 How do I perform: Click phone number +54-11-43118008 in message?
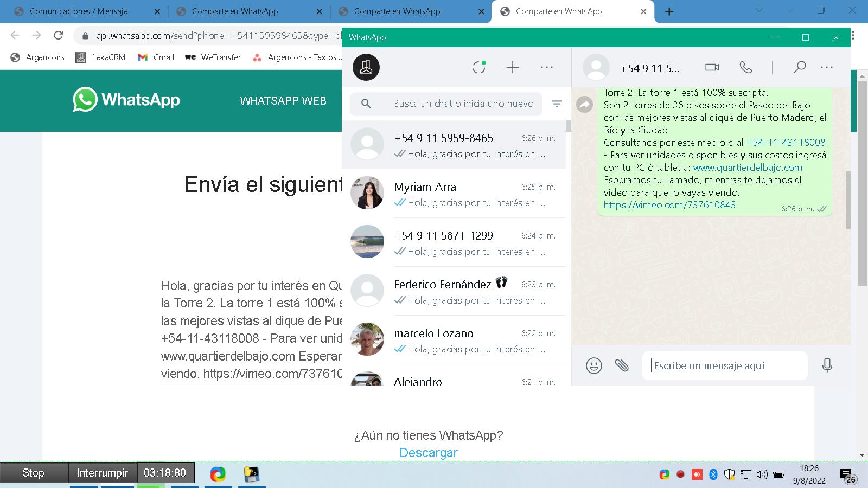click(786, 143)
